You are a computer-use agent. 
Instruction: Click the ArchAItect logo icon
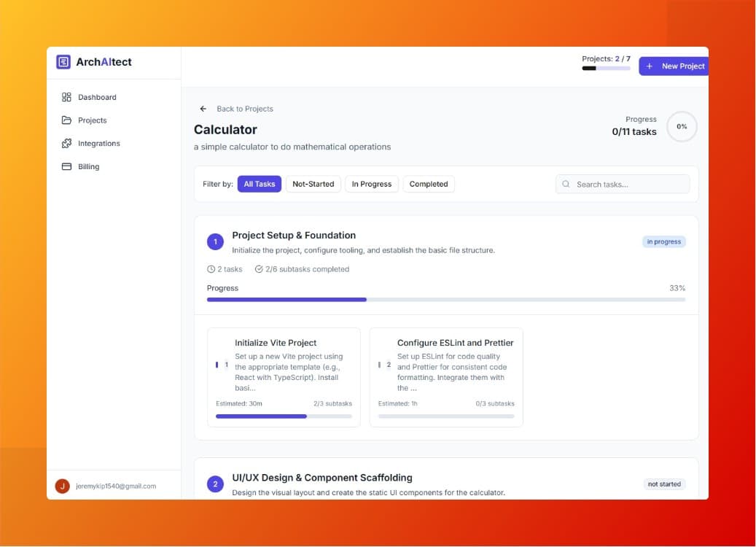(63, 62)
